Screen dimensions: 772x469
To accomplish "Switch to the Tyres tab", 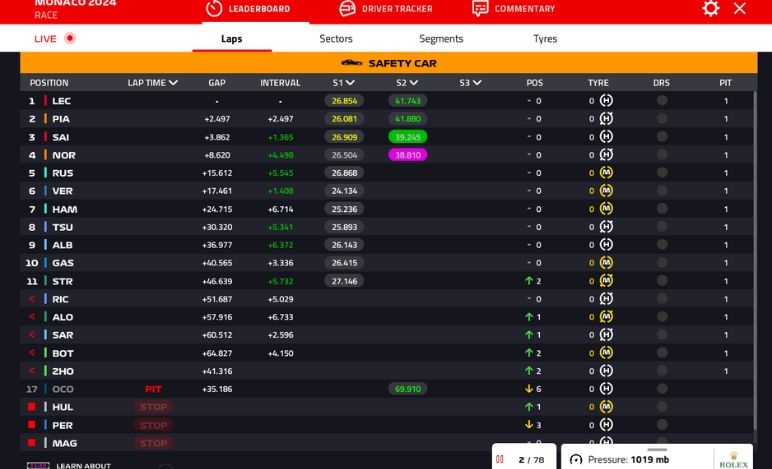I will tap(545, 39).
